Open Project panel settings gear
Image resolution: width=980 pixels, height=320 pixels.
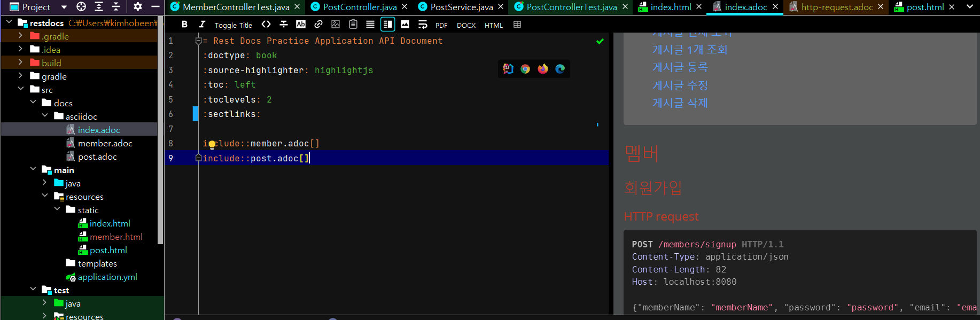pos(138,7)
